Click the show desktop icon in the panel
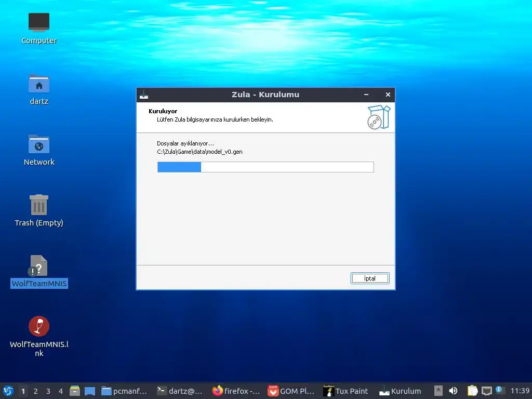Viewport: 532px width, 399px height. click(89, 391)
